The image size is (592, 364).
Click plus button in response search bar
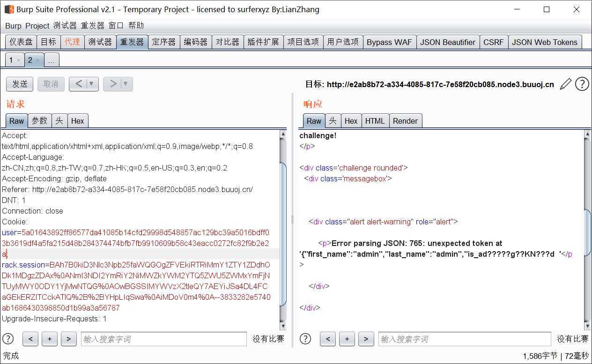coord(347,339)
